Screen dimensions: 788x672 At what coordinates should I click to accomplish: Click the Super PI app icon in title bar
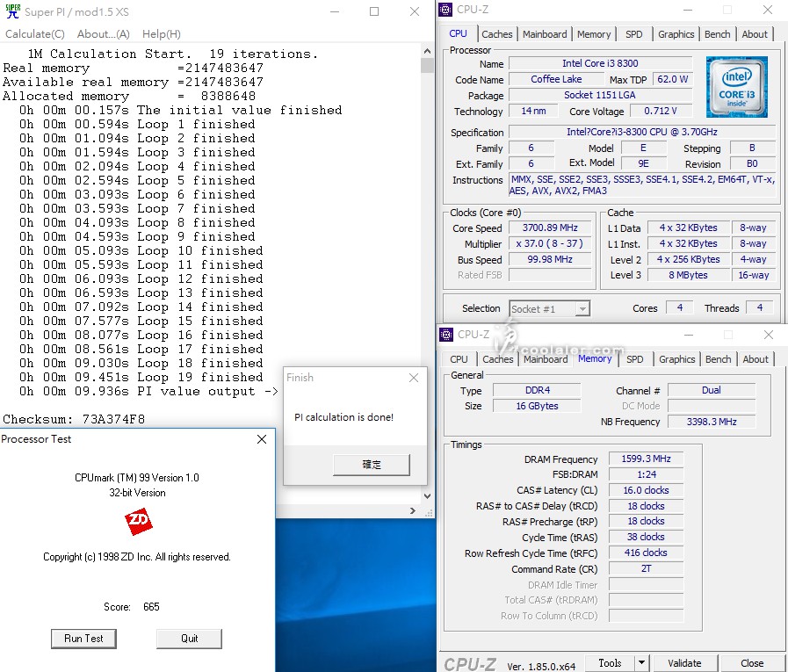coord(12,11)
